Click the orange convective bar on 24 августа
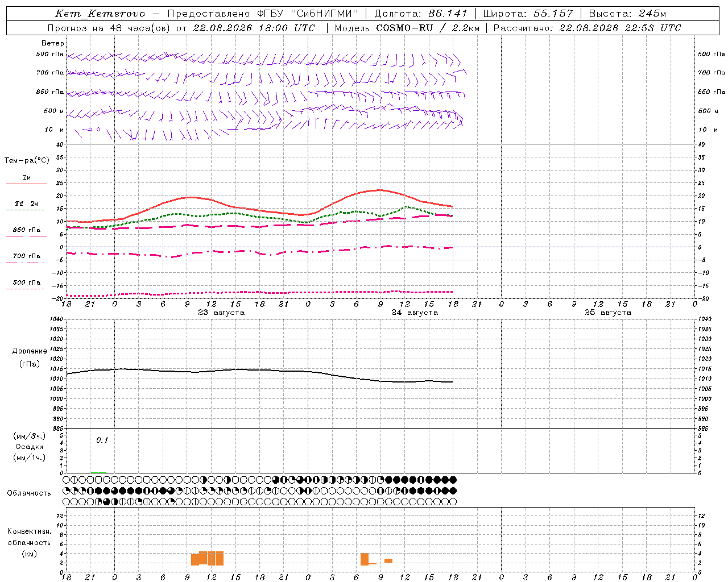728x582 pixels. (x=365, y=559)
